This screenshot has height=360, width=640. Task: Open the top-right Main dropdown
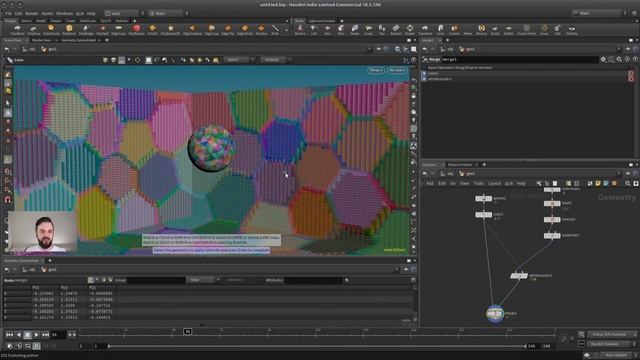(599, 13)
